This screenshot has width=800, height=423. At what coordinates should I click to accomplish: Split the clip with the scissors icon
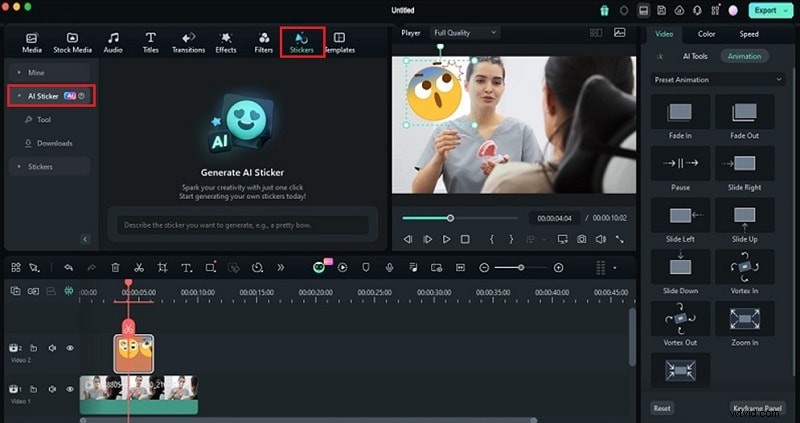coord(138,267)
